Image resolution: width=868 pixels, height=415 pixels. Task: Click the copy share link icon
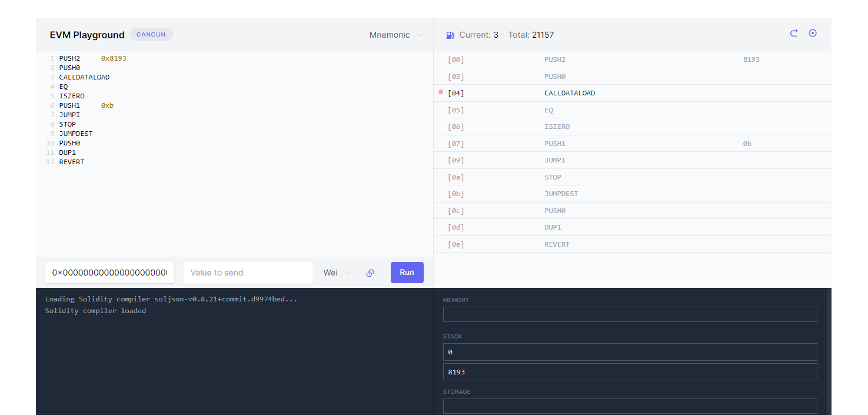(370, 273)
